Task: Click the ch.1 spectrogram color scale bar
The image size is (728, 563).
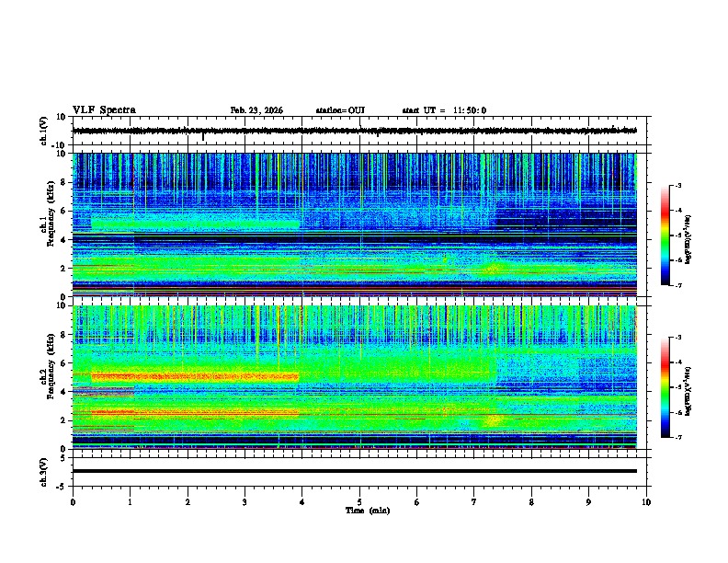Action: pos(665,236)
